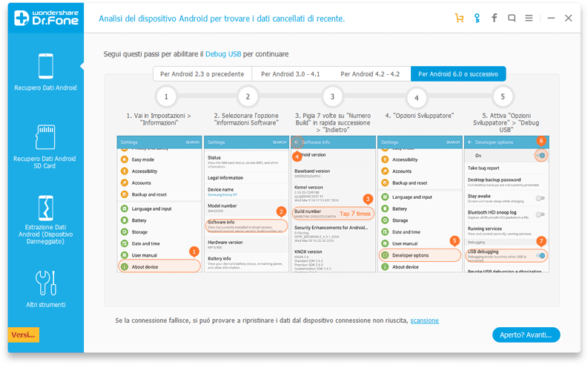Switch to Per Android 4.2 - 4.2 tab
The image size is (588, 365).
click(370, 74)
